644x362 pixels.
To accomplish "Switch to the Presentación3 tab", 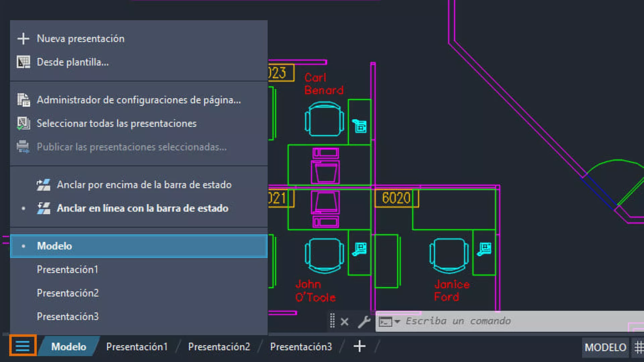I will [301, 347].
